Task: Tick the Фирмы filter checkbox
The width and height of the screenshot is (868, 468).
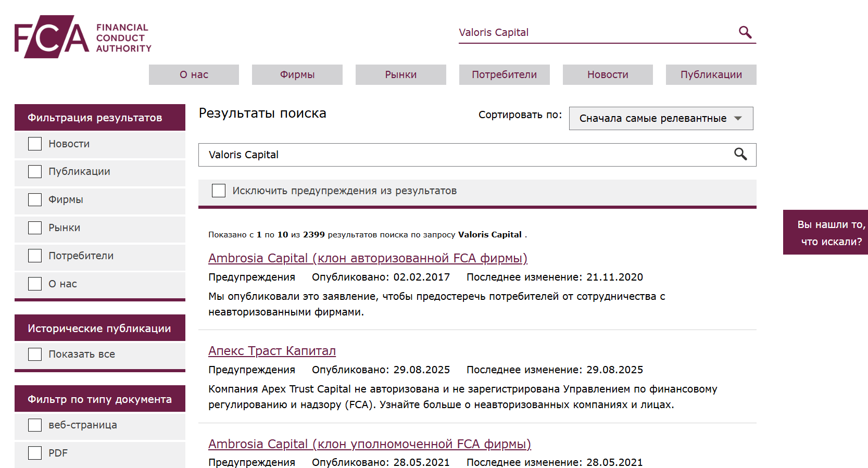Action: coord(35,200)
